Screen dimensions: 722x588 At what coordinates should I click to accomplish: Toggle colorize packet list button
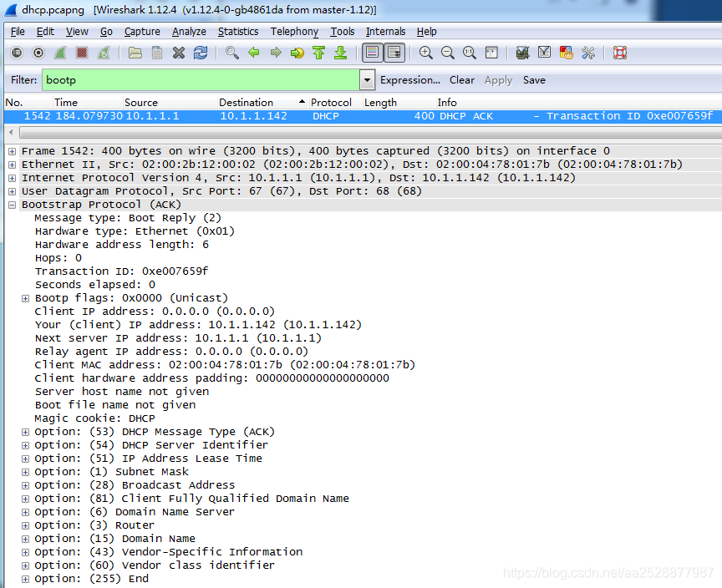click(373, 53)
